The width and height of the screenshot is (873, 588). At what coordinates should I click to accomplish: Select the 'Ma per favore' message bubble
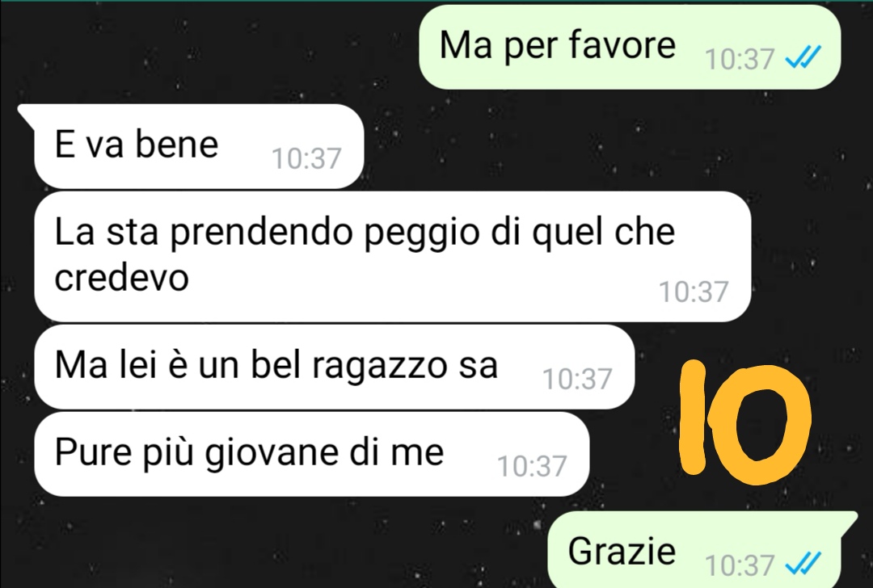point(630,48)
